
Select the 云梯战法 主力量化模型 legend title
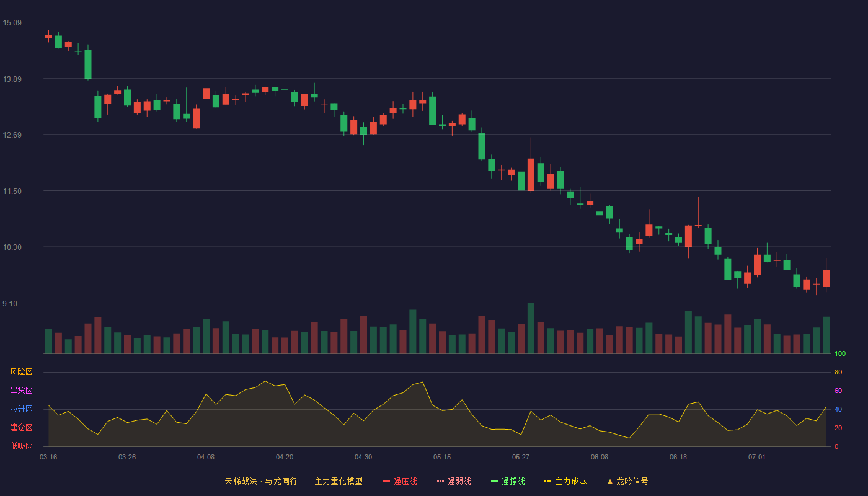tap(293, 481)
